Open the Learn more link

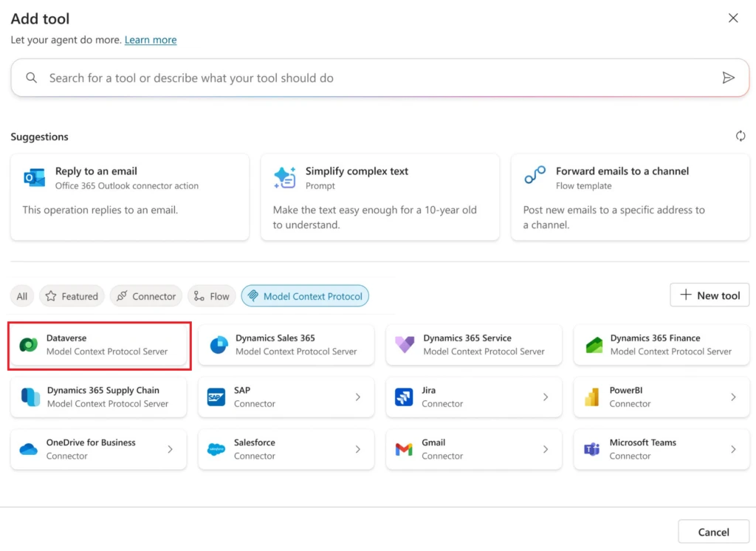(x=151, y=40)
